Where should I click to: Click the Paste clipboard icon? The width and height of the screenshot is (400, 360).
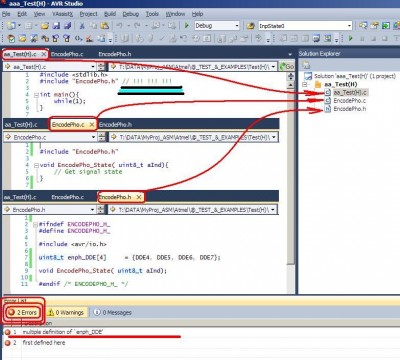[105, 26]
